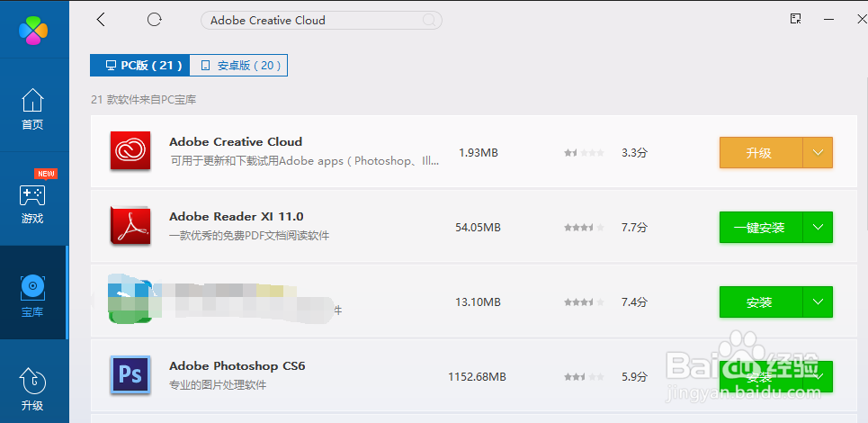Click the Photoshop CS6 Ps icon
Image resolution: width=868 pixels, height=423 pixels.
(130, 374)
